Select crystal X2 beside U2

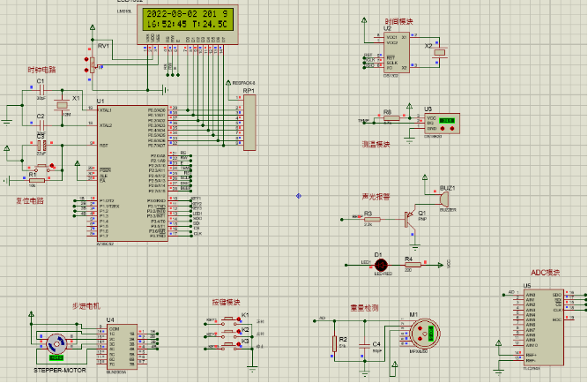440,52
